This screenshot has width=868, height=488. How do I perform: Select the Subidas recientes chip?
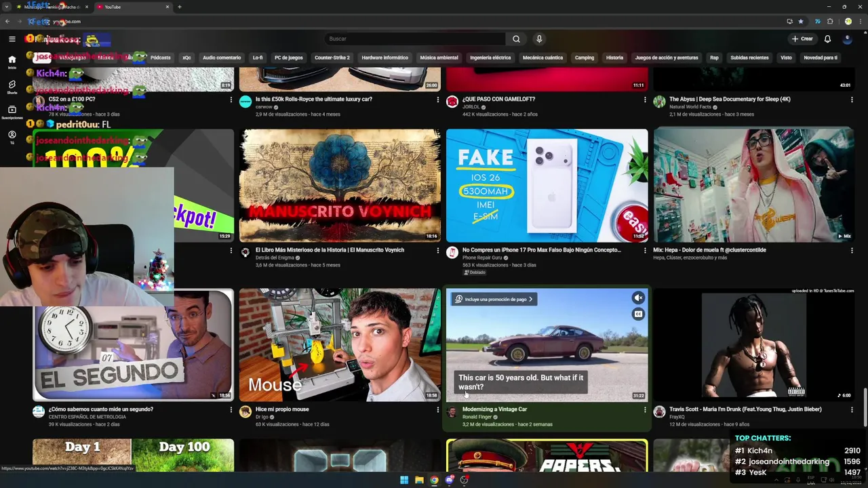coord(749,58)
